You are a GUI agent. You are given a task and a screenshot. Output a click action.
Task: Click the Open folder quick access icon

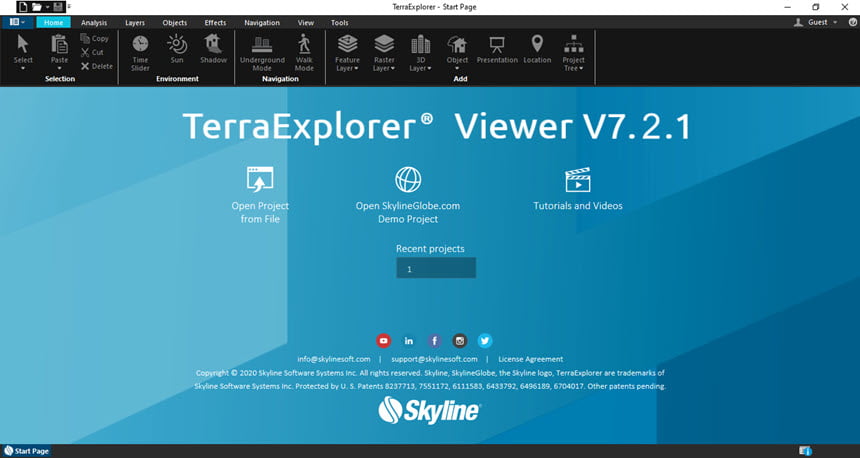coord(37,7)
